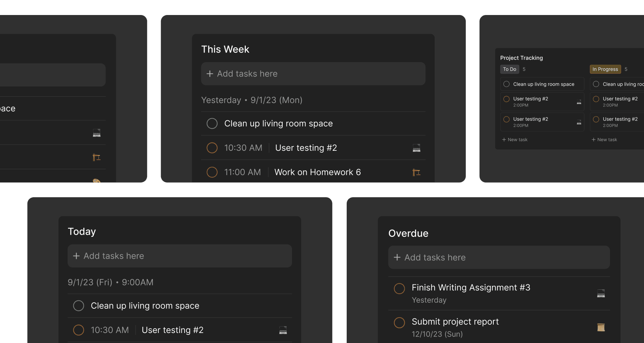Click the laptop icon on This Week's User testing #2
The height and width of the screenshot is (343, 644).
pos(416,148)
